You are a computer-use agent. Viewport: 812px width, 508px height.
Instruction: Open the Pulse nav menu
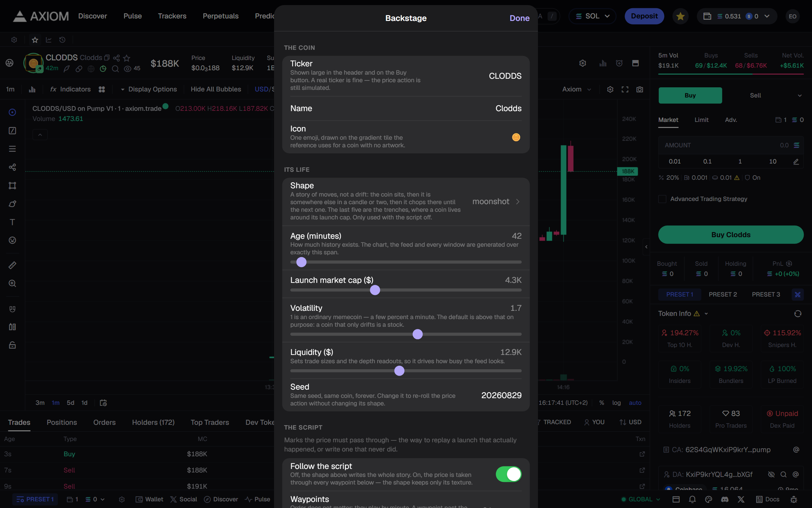point(133,16)
